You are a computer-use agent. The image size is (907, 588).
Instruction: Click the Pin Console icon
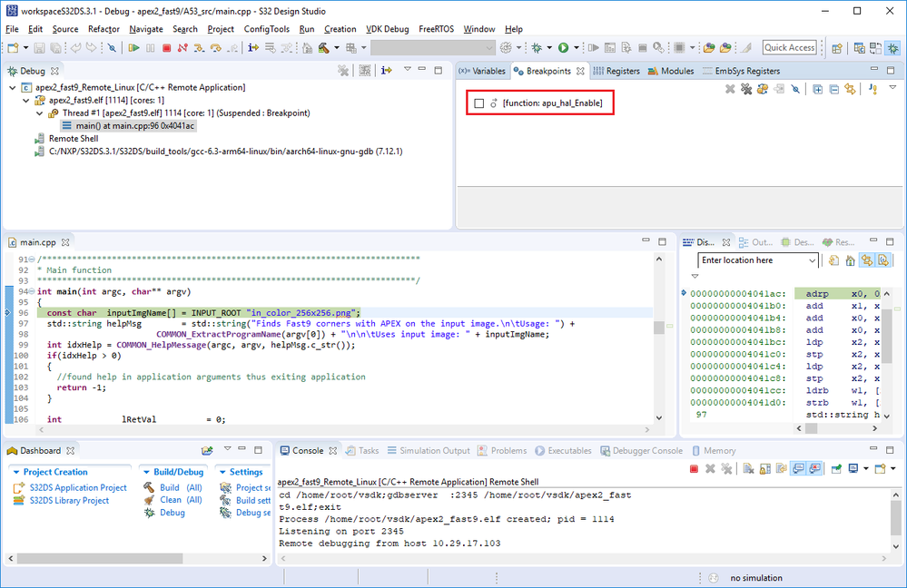click(836, 469)
